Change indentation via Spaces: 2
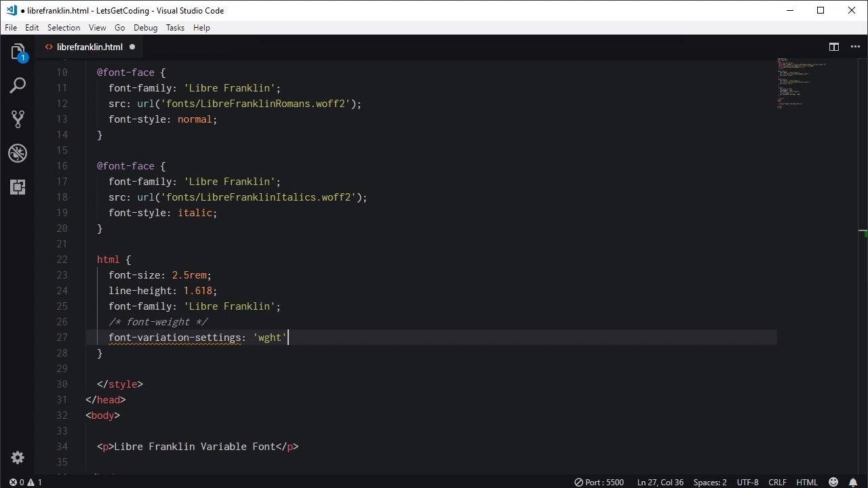The image size is (868, 488). pos(710,482)
